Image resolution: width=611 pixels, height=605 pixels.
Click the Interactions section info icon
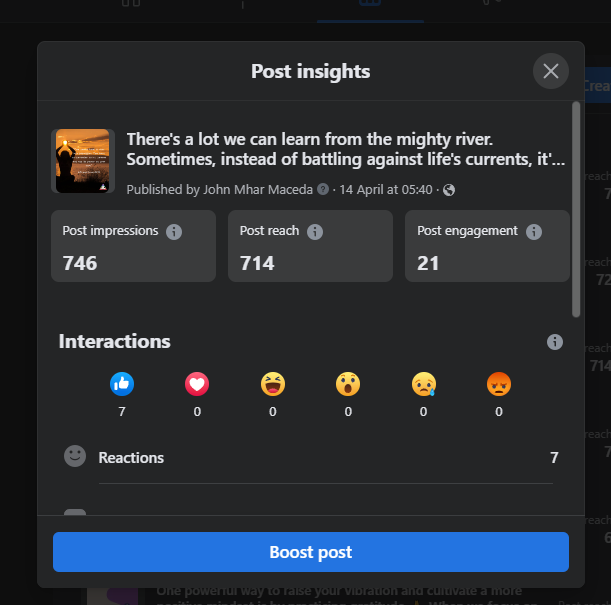click(x=555, y=342)
